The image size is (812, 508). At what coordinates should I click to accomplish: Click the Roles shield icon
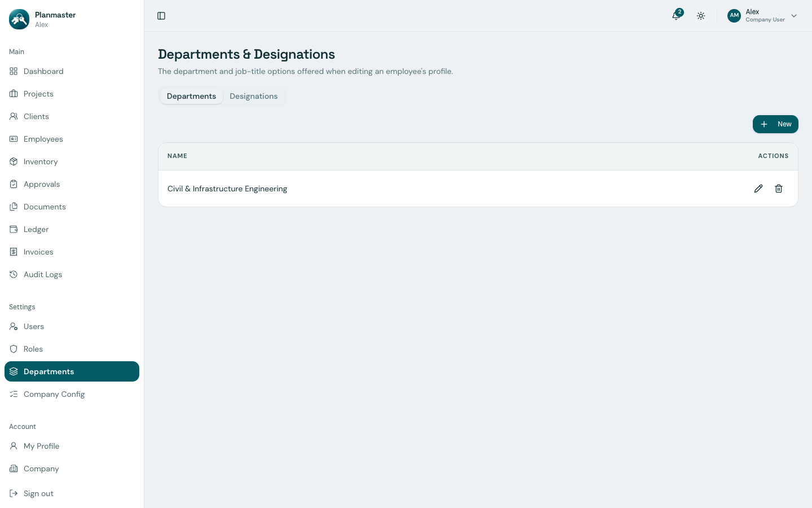14,349
